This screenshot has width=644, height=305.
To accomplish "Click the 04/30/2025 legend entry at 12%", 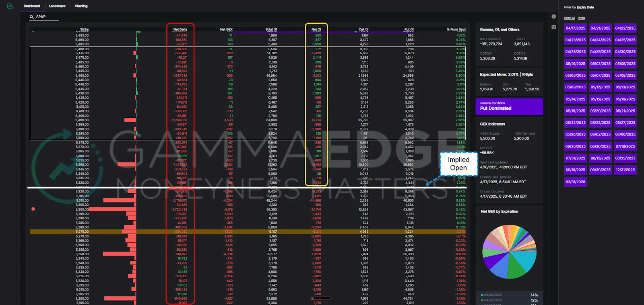I will coord(509,301).
